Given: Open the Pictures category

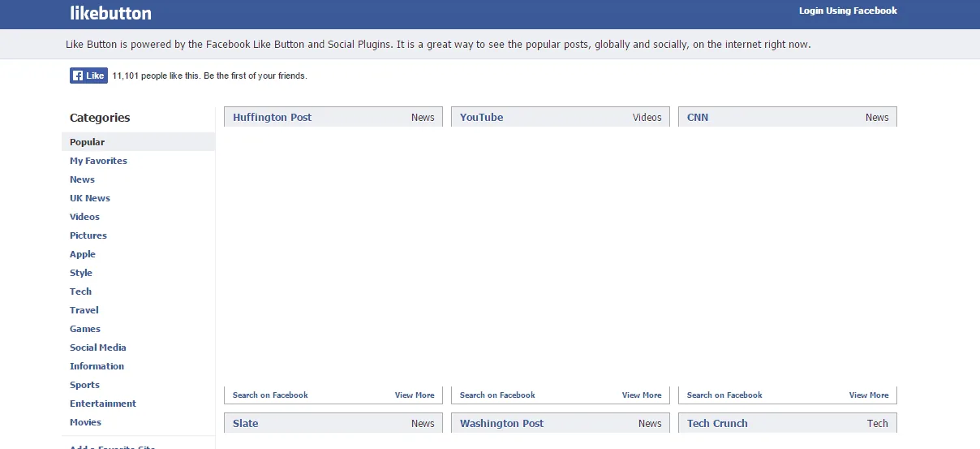Looking at the screenshot, I should tap(88, 235).
